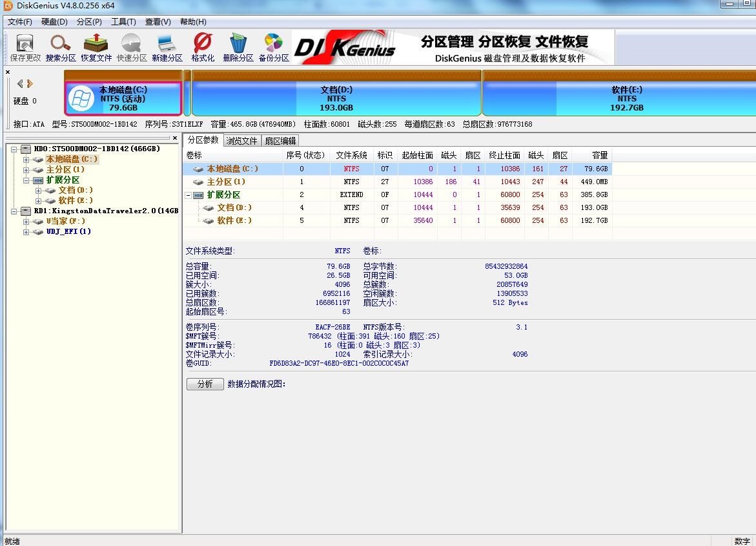Click the drive icon beside 主分区 (1) in the table
Image resolution: width=756 pixels, height=546 pixels.
point(198,182)
